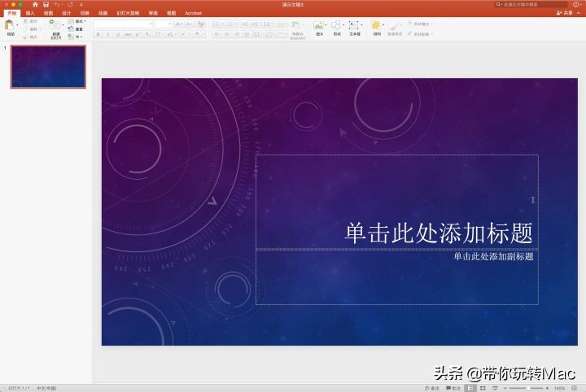The width and height of the screenshot is (586, 392).
Task: Open the 设计 (Design) ribbon tab
Action: tap(67, 13)
